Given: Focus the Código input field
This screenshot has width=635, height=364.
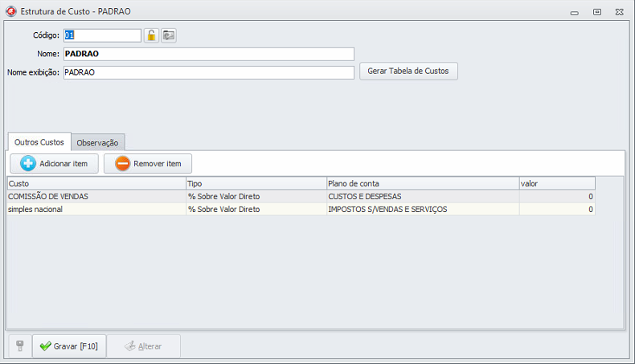Looking at the screenshot, I should [x=102, y=35].
